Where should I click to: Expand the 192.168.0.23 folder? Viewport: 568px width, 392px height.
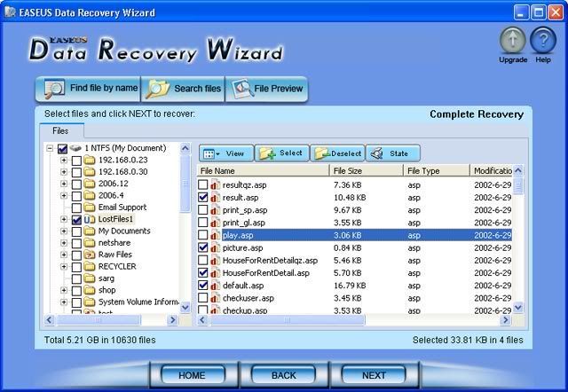click(64, 160)
